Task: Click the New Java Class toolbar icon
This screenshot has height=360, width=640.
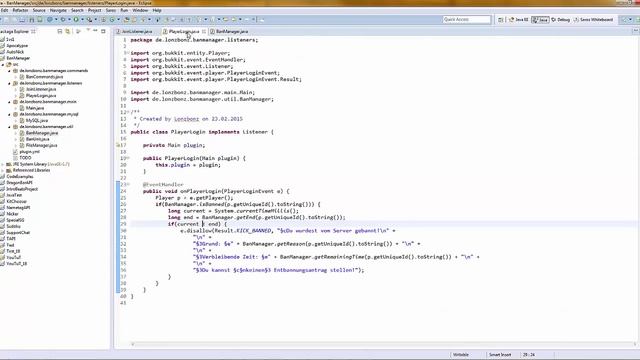Action: tap(112, 20)
